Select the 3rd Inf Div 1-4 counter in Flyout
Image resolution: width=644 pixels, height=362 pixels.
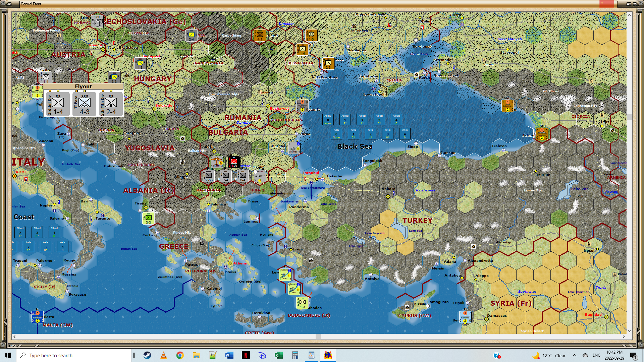(58, 103)
